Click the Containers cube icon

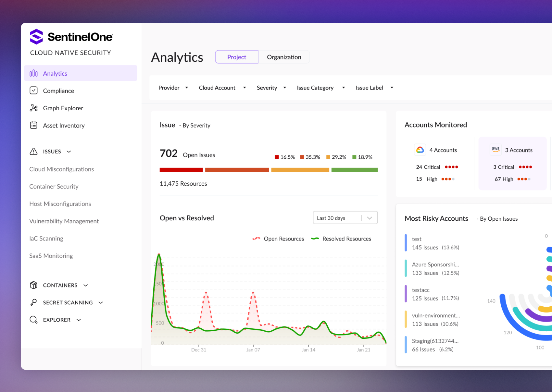pyautogui.click(x=33, y=285)
